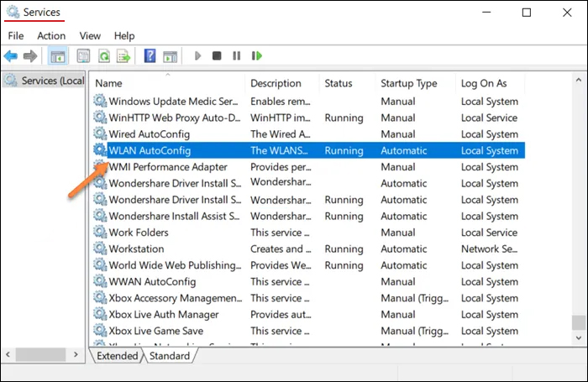Click the Pause Service icon
The width and height of the screenshot is (588, 382).
pyautogui.click(x=237, y=56)
